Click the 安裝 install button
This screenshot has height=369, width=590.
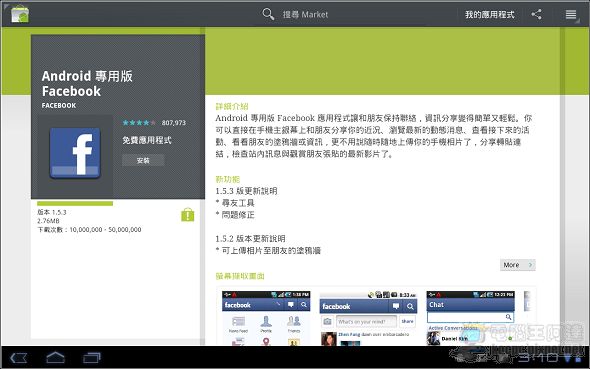[143, 161]
